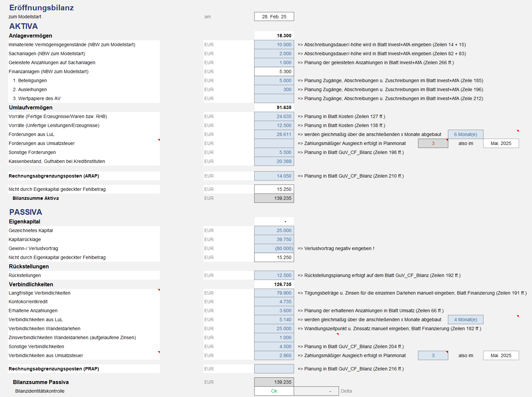
Task: Select the Forderungen aus LuL value 28.611
Action: pyautogui.click(x=274, y=134)
